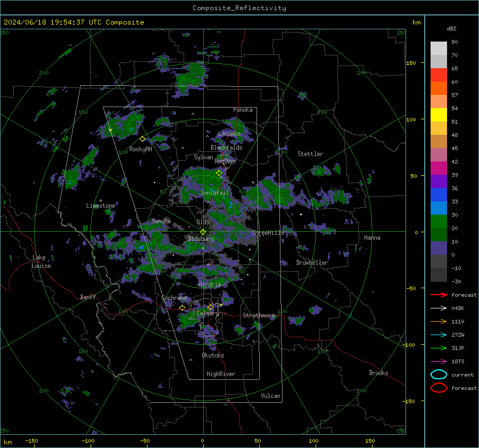This screenshot has width=479, height=448.
Task: Click the 'Composite_Reflectivity' title
Action: pos(240,8)
